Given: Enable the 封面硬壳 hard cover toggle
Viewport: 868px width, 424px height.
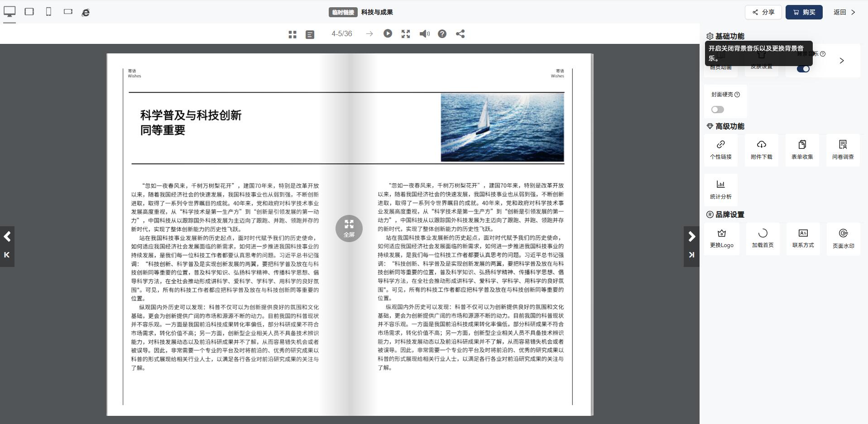Looking at the screenshot, I should [x=718, y=110].
